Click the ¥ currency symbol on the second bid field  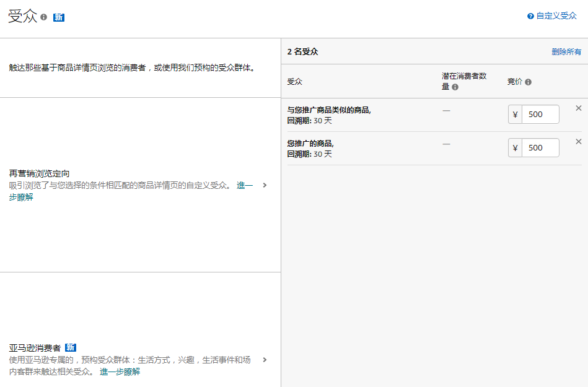tap(514, 147)
